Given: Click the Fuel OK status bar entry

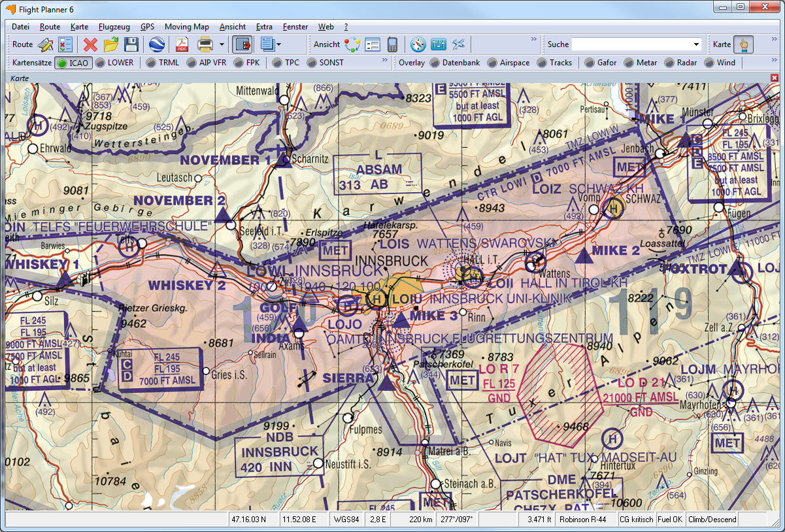Looking at the screenshot, I should pyautogui.click(x=671, y=520).
